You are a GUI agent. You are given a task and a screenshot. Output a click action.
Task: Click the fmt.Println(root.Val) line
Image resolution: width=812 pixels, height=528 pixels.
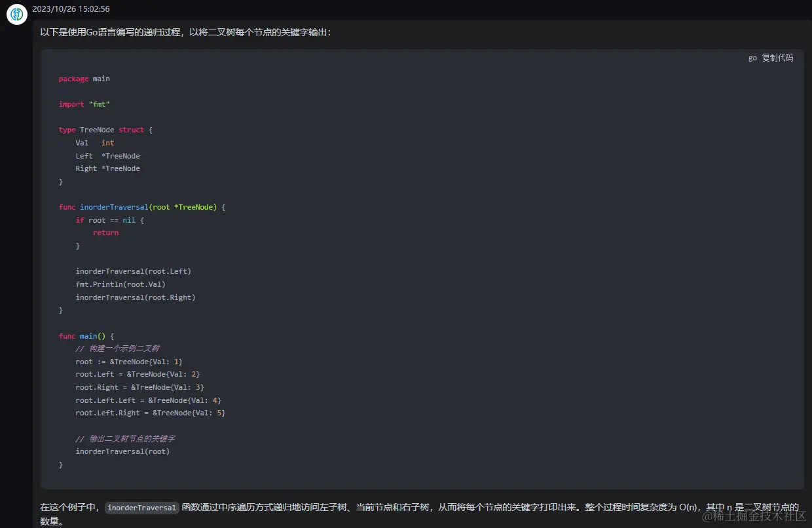(x=120, y=284)
